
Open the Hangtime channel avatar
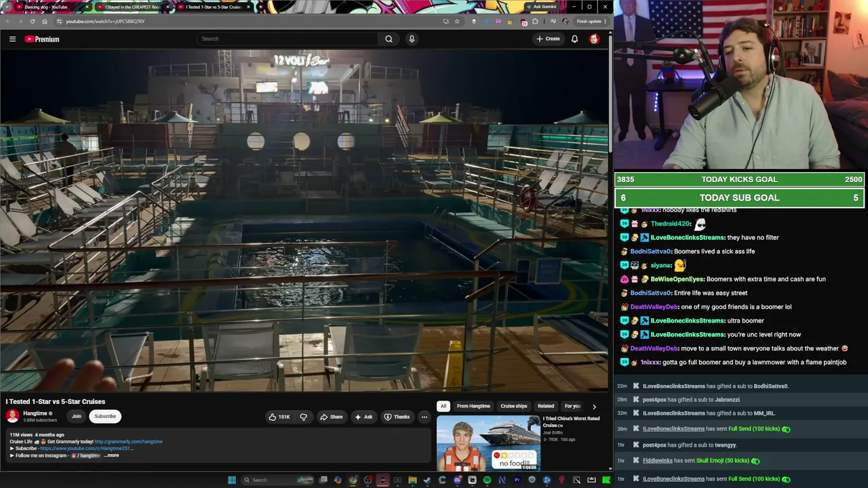click(12, 416)
